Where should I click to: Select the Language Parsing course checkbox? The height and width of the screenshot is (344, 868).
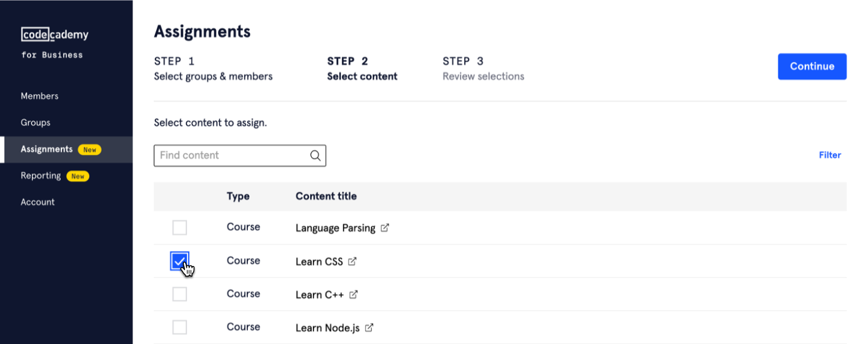coord(180,228)
